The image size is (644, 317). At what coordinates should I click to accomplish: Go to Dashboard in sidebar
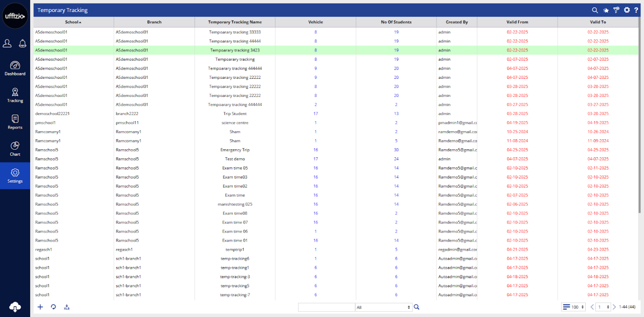(15, 69)
